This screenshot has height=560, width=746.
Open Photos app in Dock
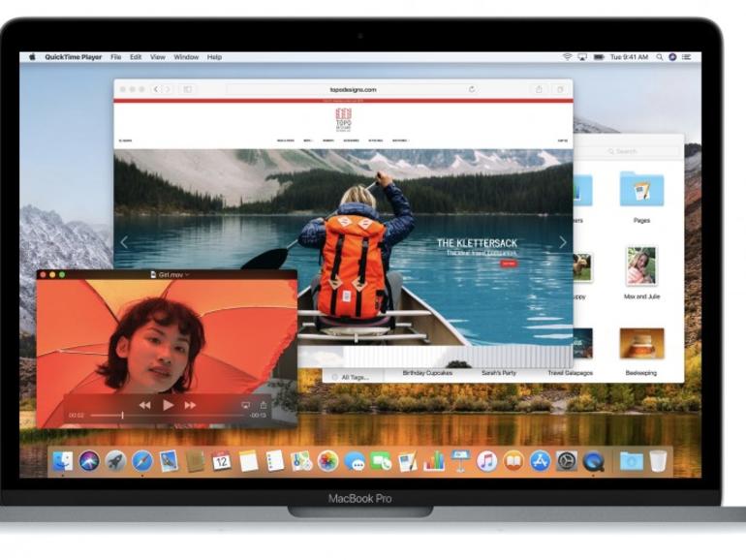point(327,461)
